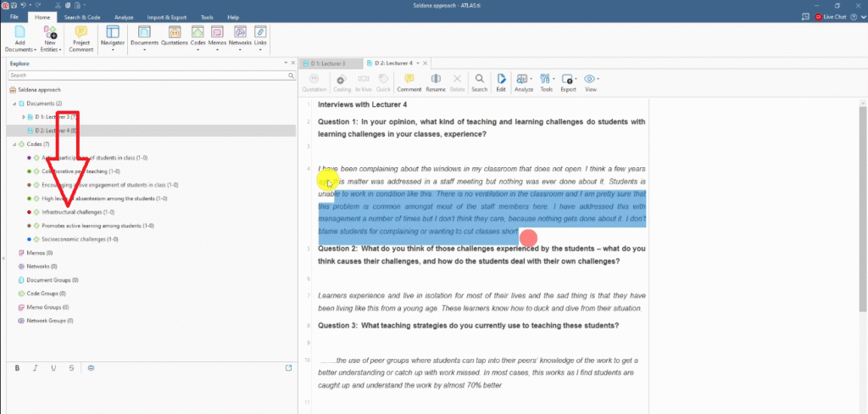Click the Rename tool icon
The width and height of the screenshot is (868, 414).
[x=436, y=81]
